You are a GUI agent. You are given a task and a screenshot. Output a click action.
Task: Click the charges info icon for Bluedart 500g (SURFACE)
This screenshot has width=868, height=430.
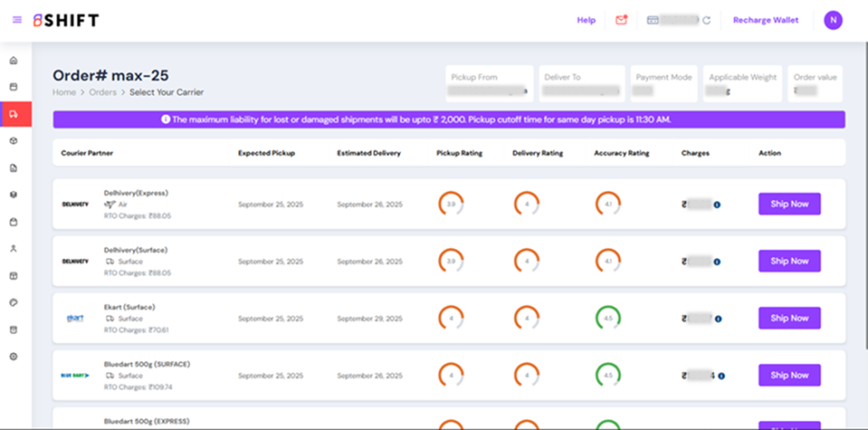point(721,375)
